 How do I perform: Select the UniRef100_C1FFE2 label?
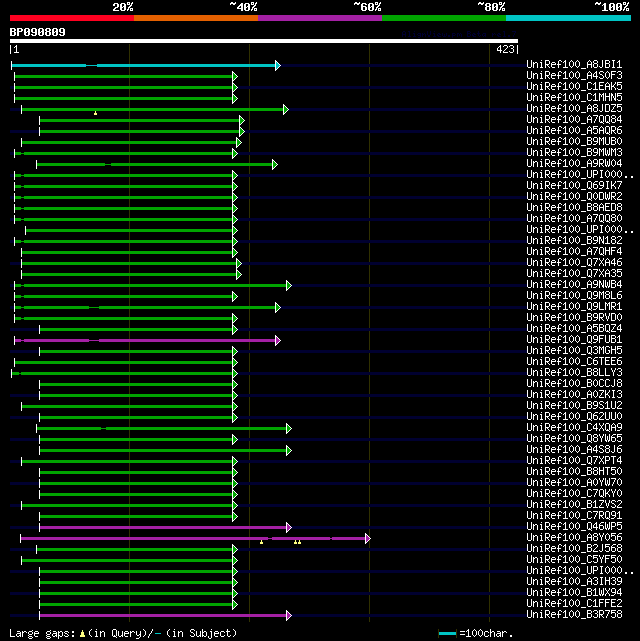pyautogui.click(x=574, y=604)
